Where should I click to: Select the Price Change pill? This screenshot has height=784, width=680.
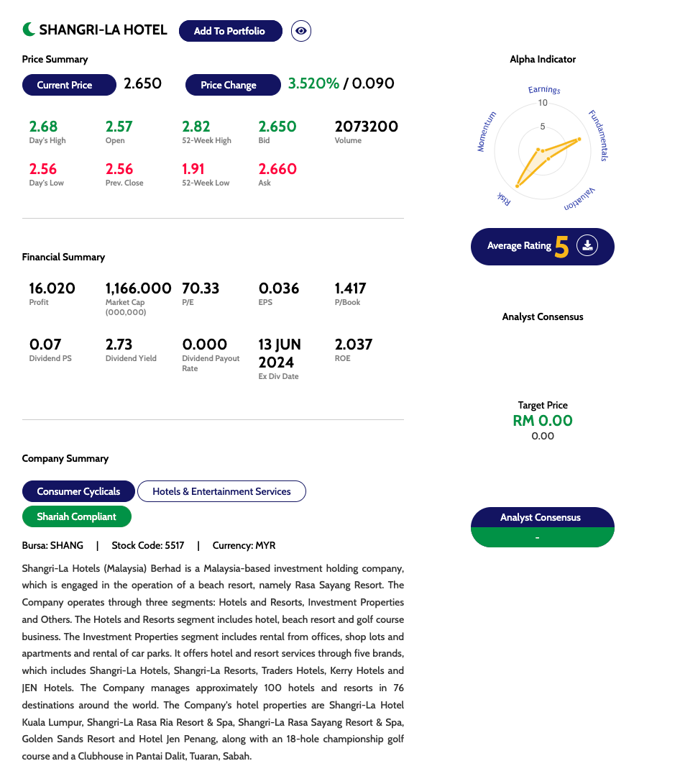(232, 85)
